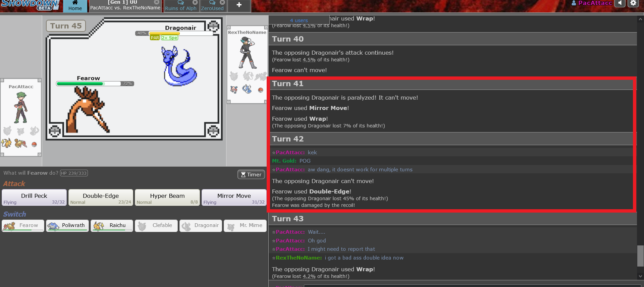Click the Pokeball icon in RexTheNoName's team
Image resolution: width=644 pixels, height=287 pixels.
click(x=261, y=90)
